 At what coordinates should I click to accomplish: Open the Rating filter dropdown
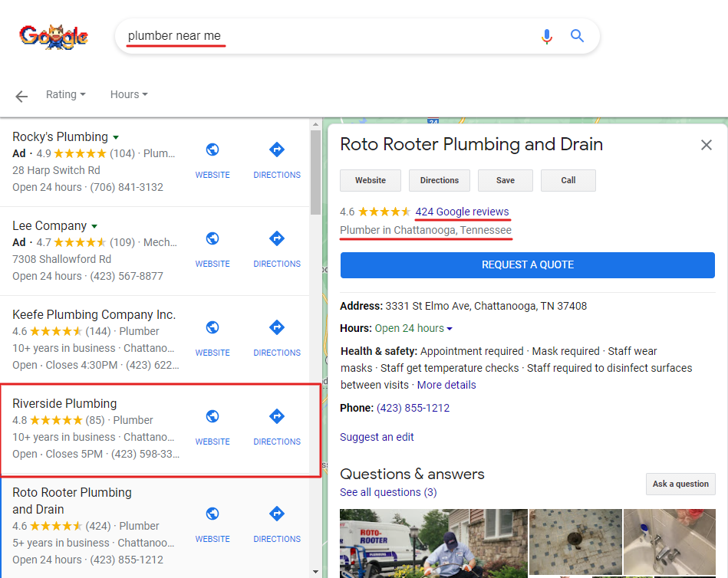click(65, 94)
